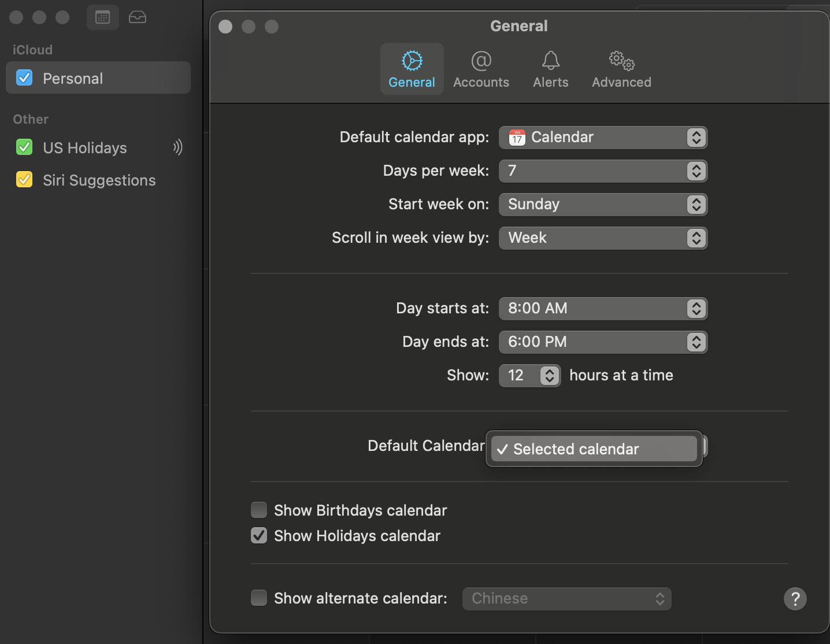Click the US Holidays broadcast icon

(177, 147)
